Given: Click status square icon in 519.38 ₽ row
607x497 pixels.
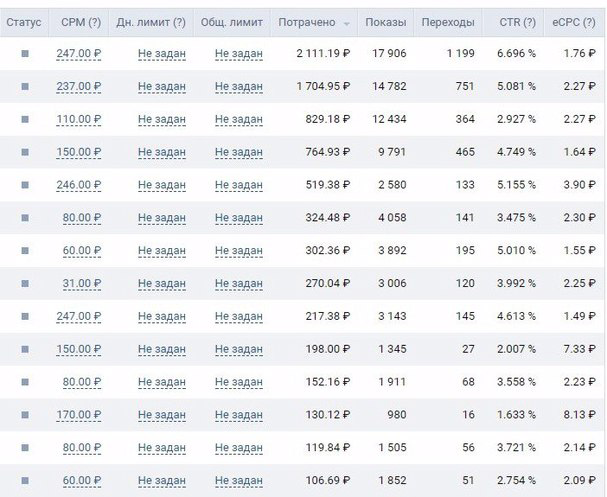Looking at the screenshot, I should click(x=25, y=185).
